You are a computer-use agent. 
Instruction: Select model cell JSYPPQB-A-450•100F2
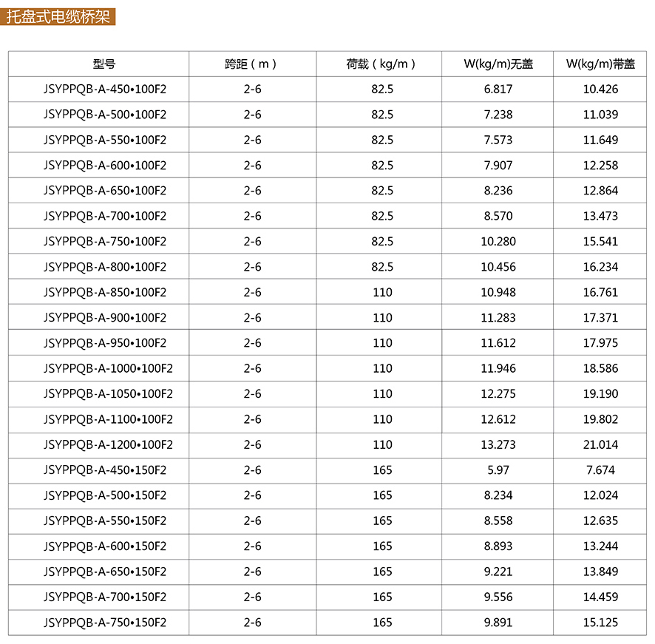coord(104,89)
